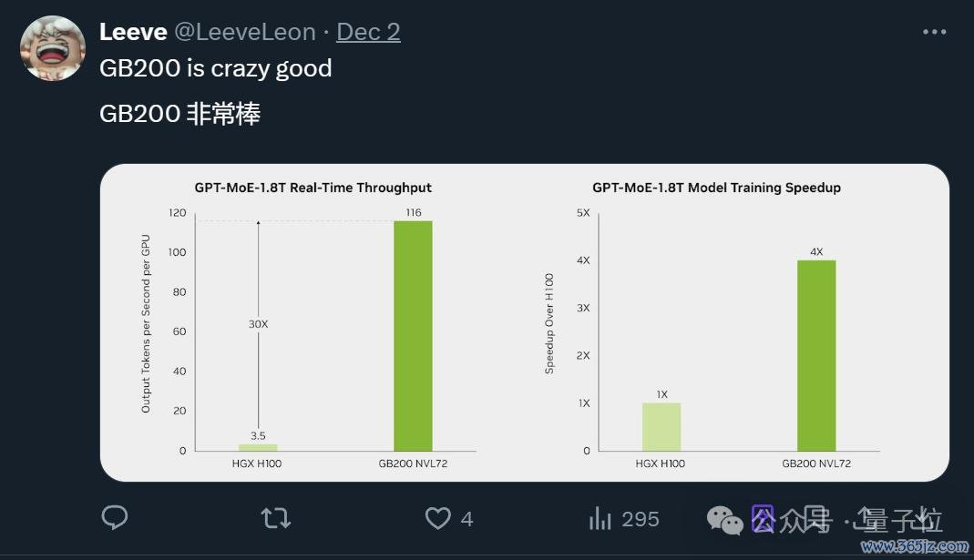Open the three-dot more options menu

pos(934,32)
